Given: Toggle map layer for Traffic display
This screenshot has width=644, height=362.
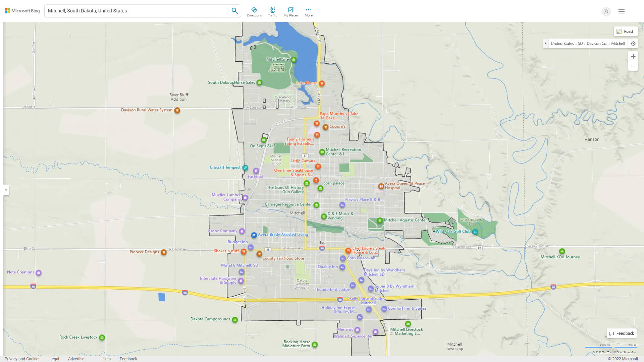Looking at the screenshot, I should coord(272,11).
